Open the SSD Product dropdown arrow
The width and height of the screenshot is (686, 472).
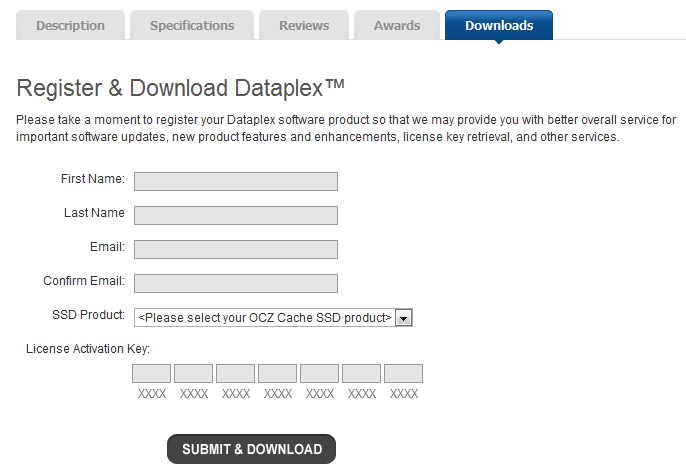click(403, 318)
